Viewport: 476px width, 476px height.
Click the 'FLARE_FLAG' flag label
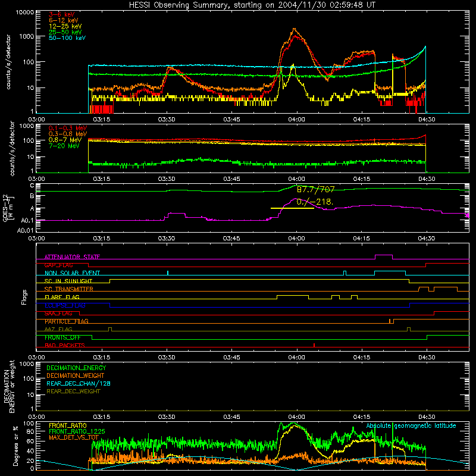coord(62,297)
